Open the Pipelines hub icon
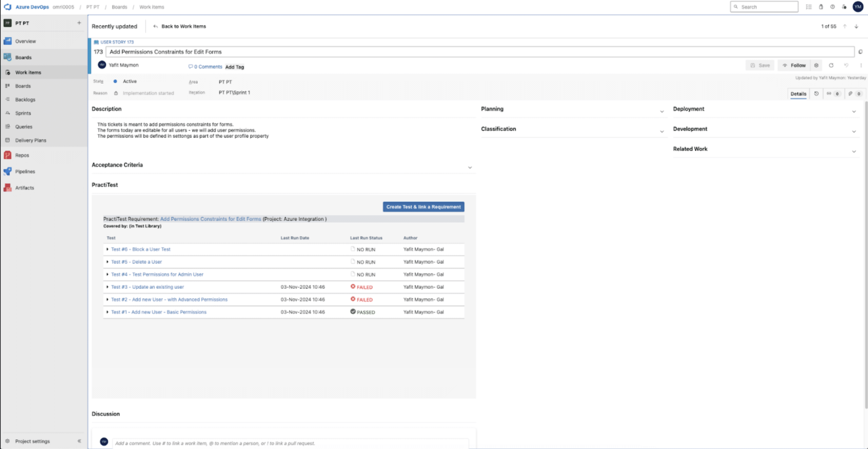This screenshot has height=449, width=868. (x=7, y=171)
